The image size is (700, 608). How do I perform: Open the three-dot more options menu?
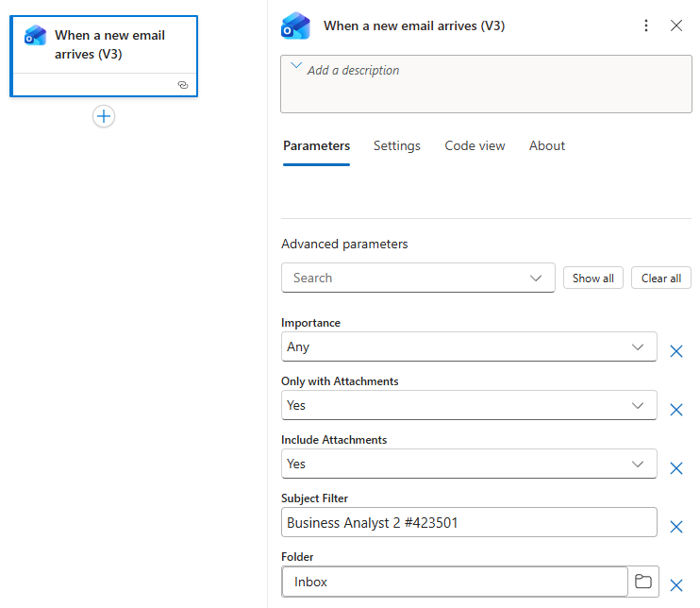pos(646,25)
